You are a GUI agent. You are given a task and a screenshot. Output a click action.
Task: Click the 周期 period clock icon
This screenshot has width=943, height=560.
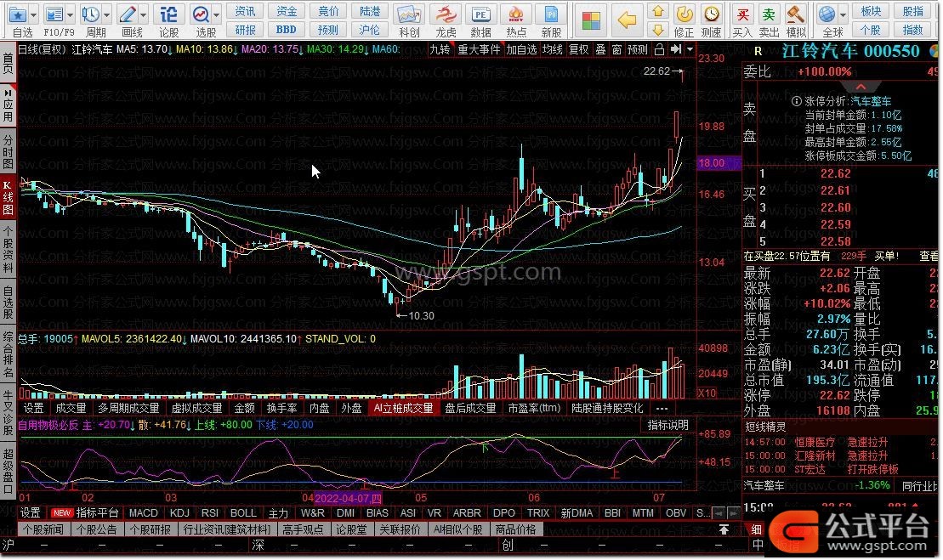pos(91,14)
